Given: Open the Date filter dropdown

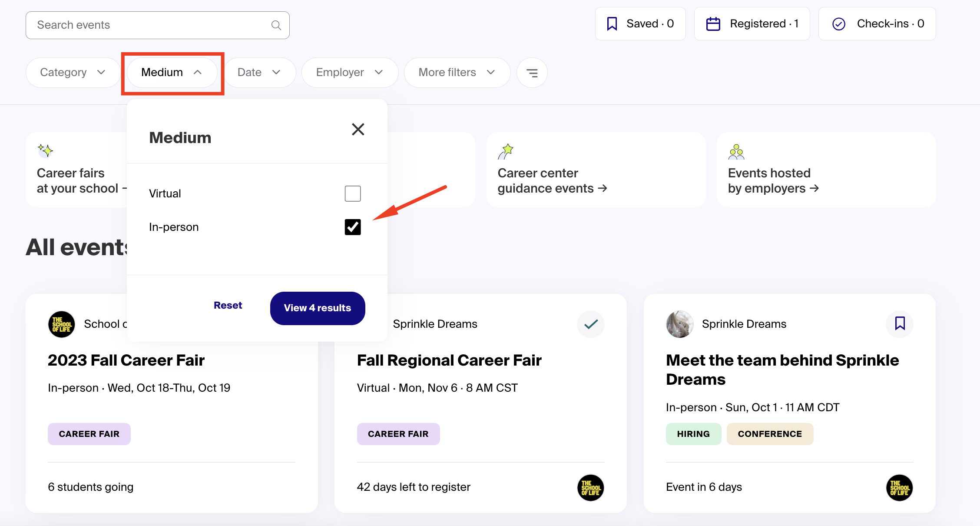Looking at the screenshot, I should click(x=259, y=73).
